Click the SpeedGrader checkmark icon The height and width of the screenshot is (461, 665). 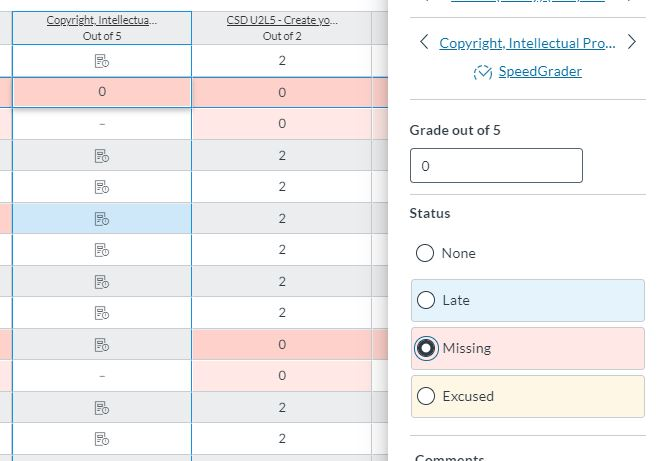click(482, 72)
